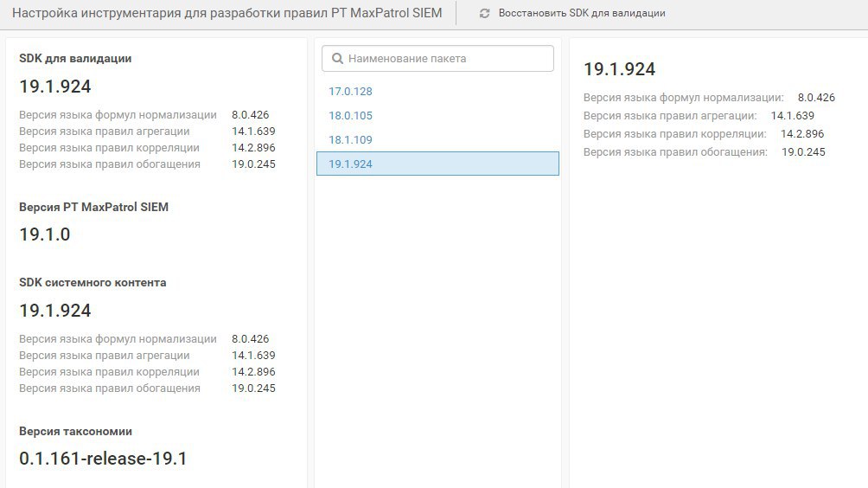Click the search magnifier icon

pyautogui.click(x=337, y=59)
